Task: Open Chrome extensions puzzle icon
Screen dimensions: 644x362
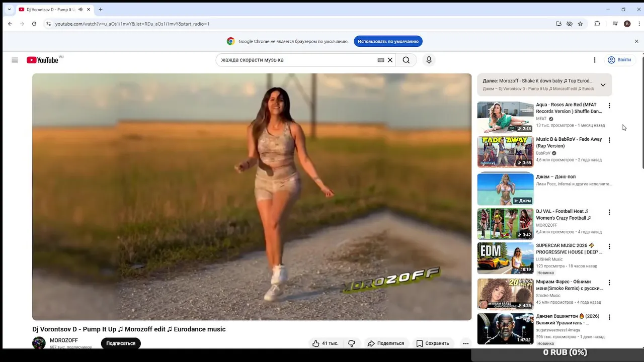Action: click(597, 24)
